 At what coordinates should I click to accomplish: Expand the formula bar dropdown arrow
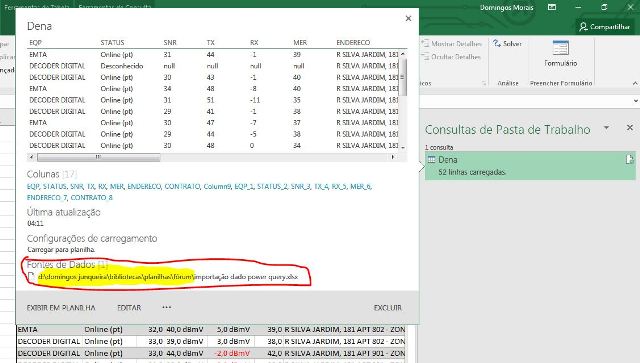(636, 101)
